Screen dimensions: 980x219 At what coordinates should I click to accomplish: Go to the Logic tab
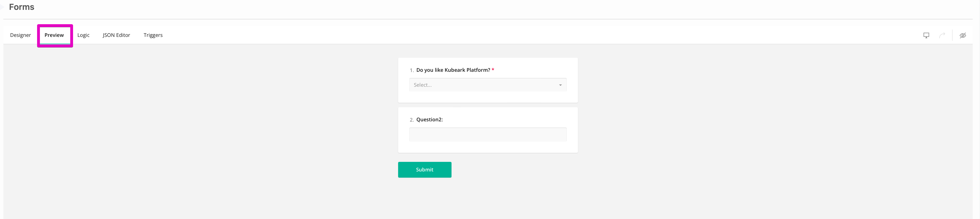83,35
